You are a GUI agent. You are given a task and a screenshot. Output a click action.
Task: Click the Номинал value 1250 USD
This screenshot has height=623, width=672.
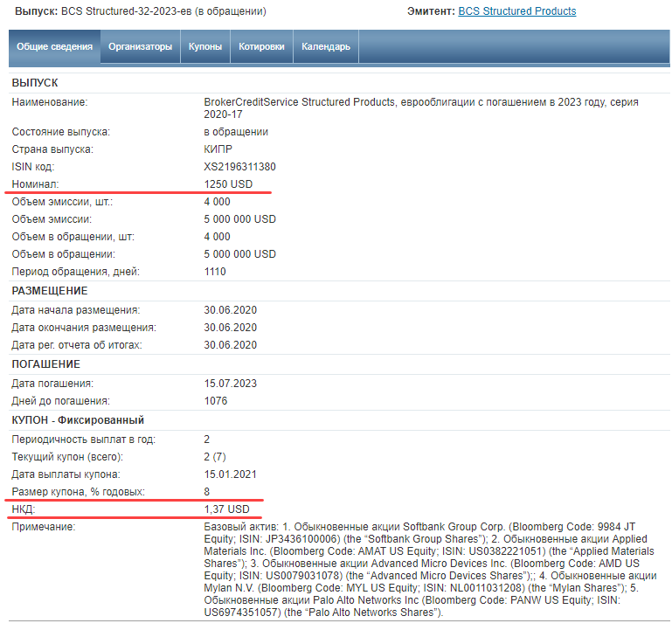click(x=228, y=184)
